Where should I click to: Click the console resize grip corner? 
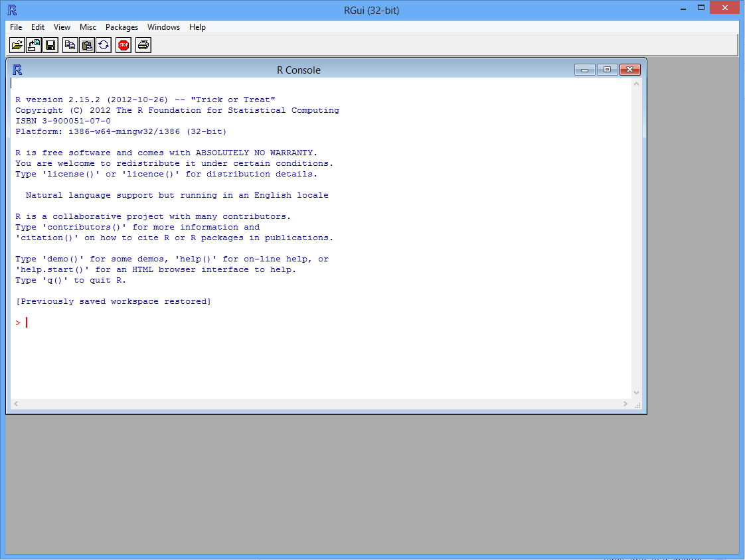(637, 405)
